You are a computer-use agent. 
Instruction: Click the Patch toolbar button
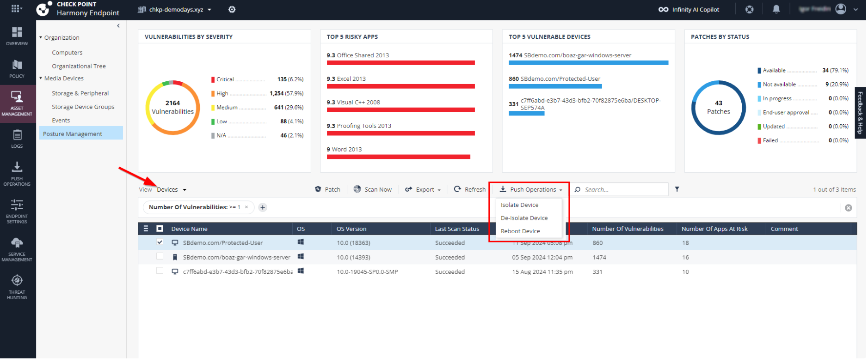327,189
